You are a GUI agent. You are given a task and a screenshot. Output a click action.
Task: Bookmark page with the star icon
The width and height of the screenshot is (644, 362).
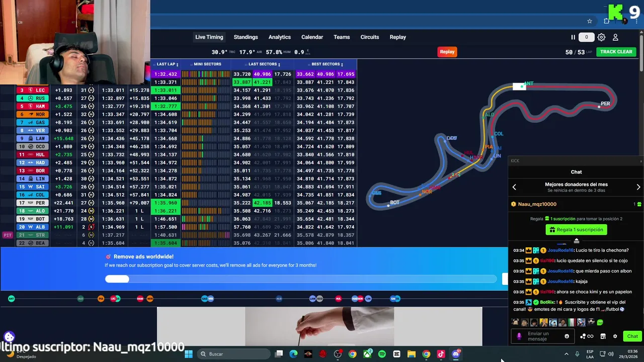[x=590, y=21]
